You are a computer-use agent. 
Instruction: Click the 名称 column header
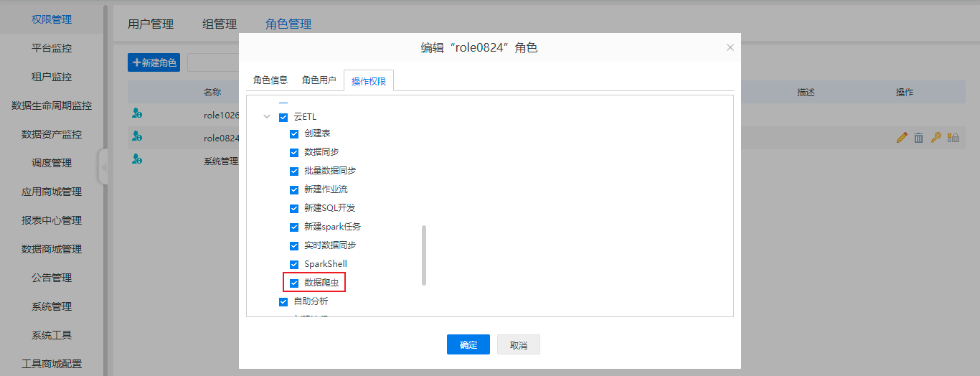coord(212,93)
